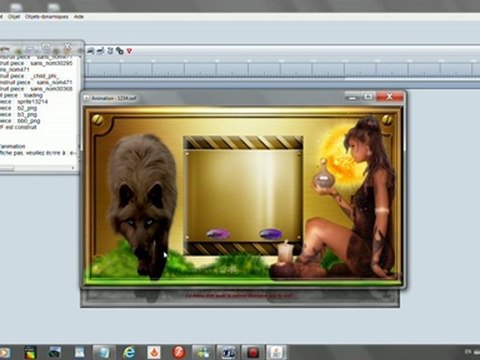
Task: Open the media player icon in the taskbar
Action: point(4,352)
